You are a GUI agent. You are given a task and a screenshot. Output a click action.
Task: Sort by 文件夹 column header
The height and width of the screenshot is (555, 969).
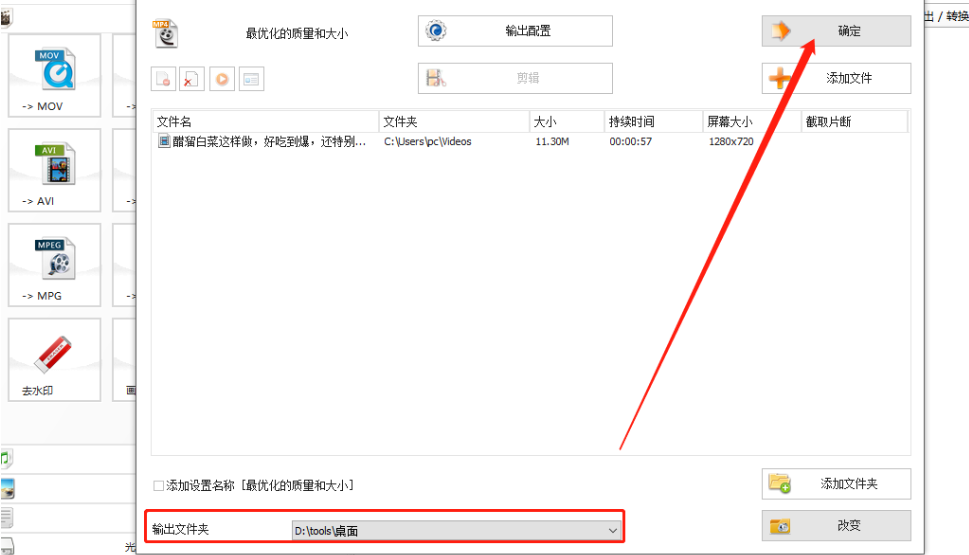[x=454, y=122]
